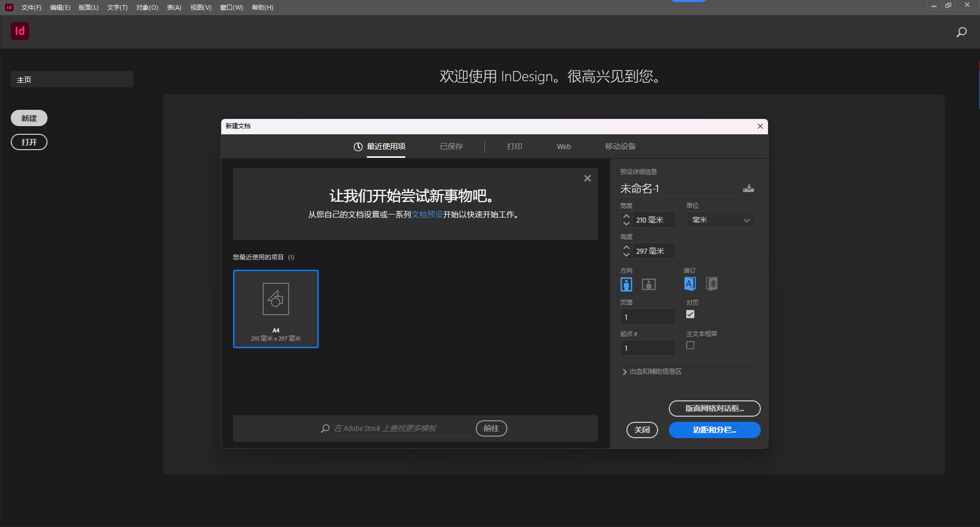Click the save preset download icon
This screenshot has width=980, height=527.
coord(748,188)
